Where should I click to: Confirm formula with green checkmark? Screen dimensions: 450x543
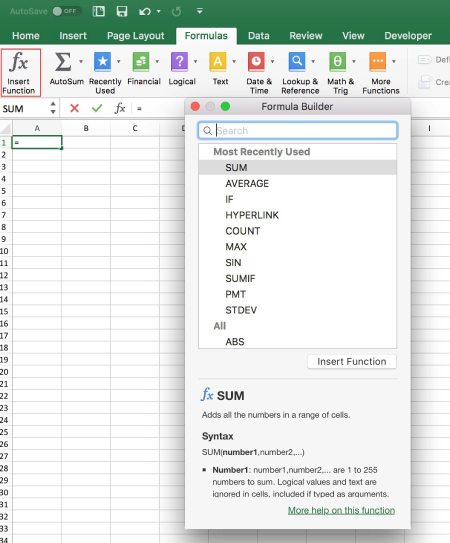point(97,108)
